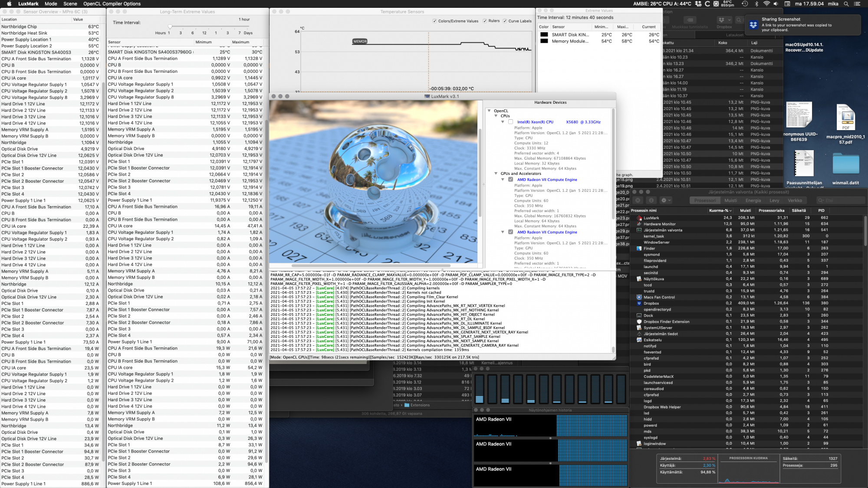The width and height of the screenshot is (868, 488).
Task: Toggle the Rulers checkbox
Action: tap(485, 21)
